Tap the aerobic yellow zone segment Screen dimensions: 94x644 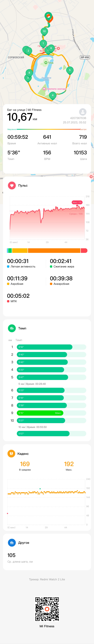20,250
